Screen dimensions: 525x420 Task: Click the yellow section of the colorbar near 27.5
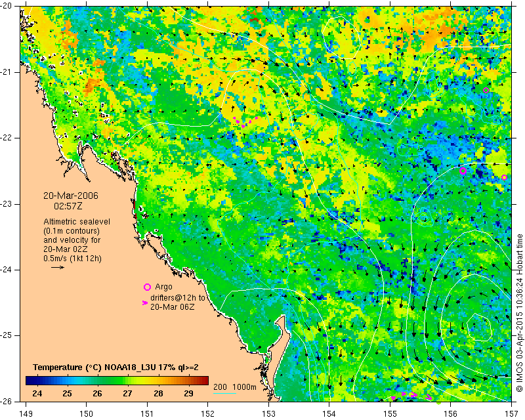pyautogui.click(x=143, y=381)
